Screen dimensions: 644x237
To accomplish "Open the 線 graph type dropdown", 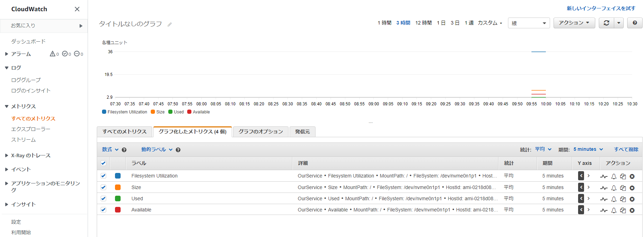I will (x=529, y=23).
